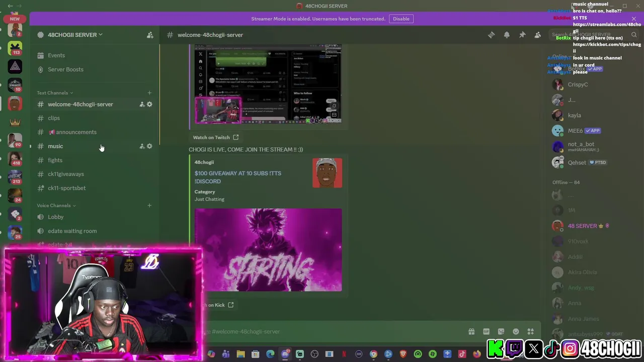Go back with navigation arrow
The width and height of the screenshot is (644, 362).
pyautogui.click(x=10, y=6)
